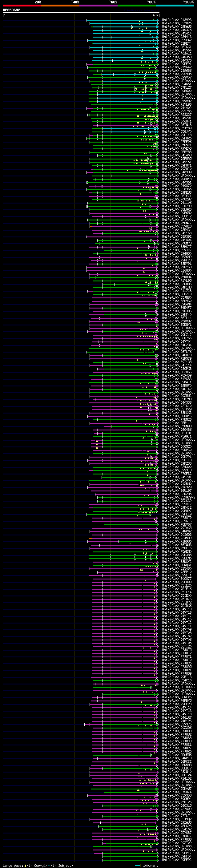Select the UniRef100_Q5XGC9-2 label
This screenshot has height=868, width=197.
[x=179, y=497]
